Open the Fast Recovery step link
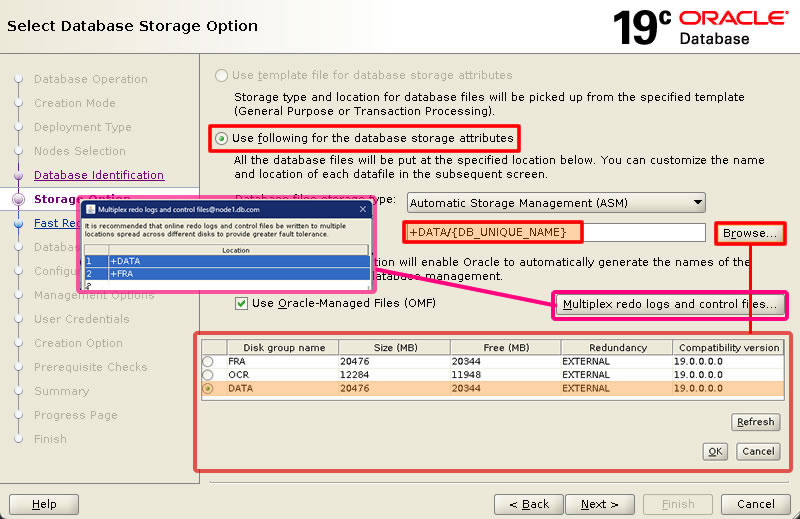800x519 pixels. click(56, 223)
